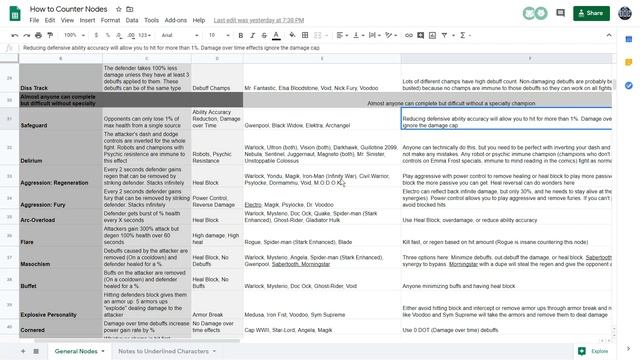This screenshot has width=640, height=360.
Task: Select the Safeguard cell
Action: coord(60,119)
